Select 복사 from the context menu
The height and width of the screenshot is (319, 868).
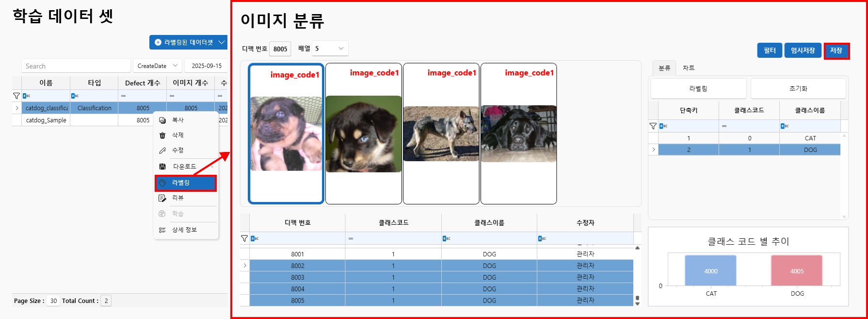186,120
